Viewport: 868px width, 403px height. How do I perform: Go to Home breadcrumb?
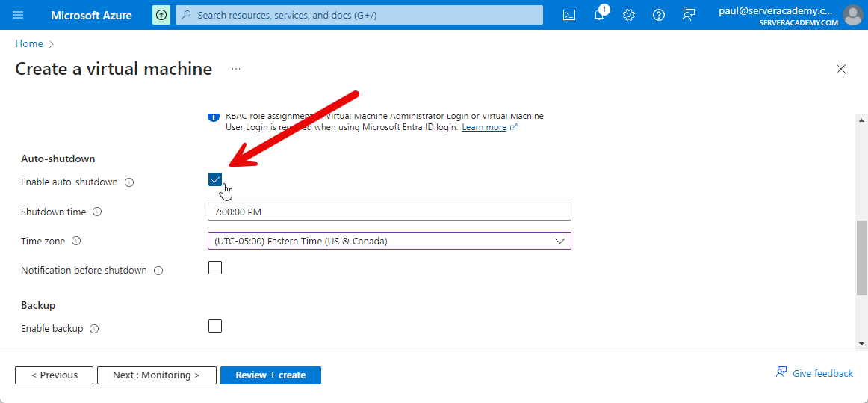click(x=29, y=44)
